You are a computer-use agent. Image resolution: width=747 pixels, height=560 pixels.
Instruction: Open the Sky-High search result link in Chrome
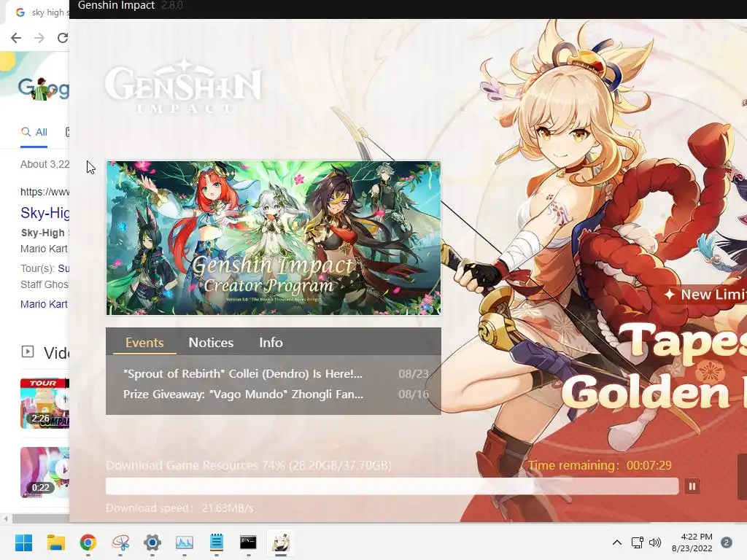click(x=44, y=212)
